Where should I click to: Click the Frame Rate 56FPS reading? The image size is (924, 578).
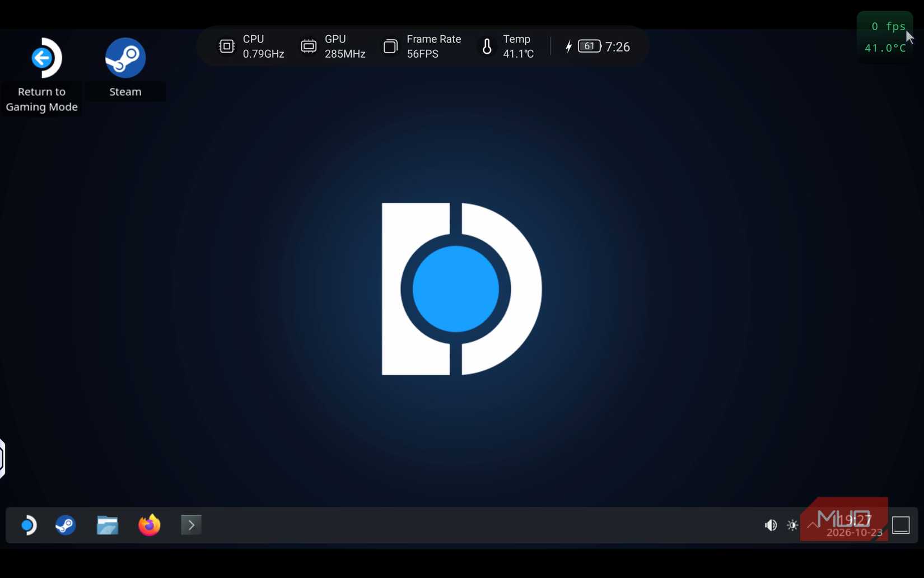[434, 46]
